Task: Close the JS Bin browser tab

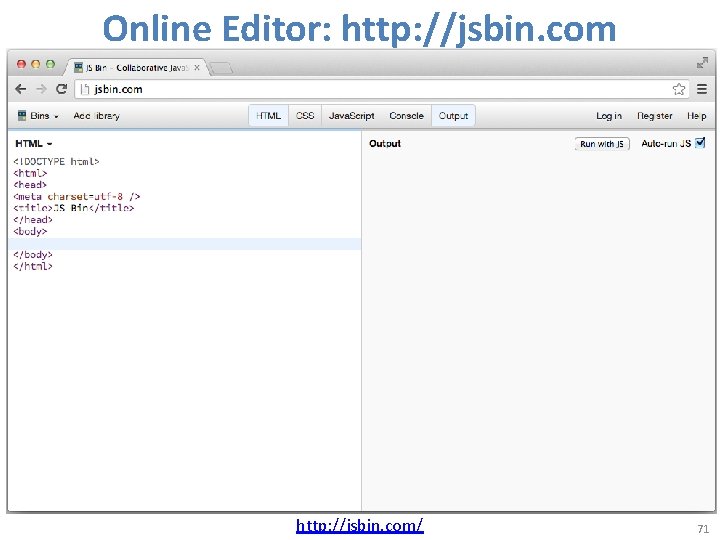Action: 197,68
